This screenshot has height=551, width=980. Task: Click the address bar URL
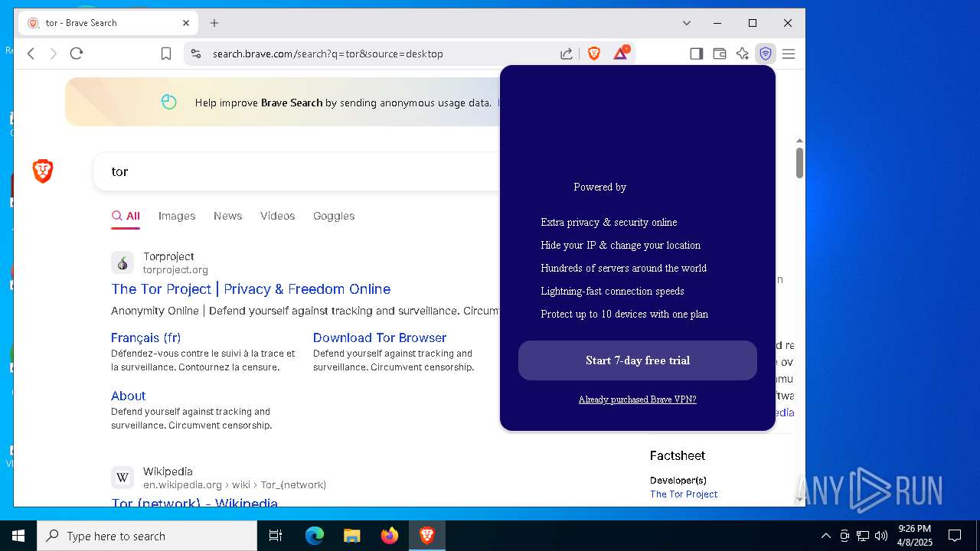(x=328, y=54)
